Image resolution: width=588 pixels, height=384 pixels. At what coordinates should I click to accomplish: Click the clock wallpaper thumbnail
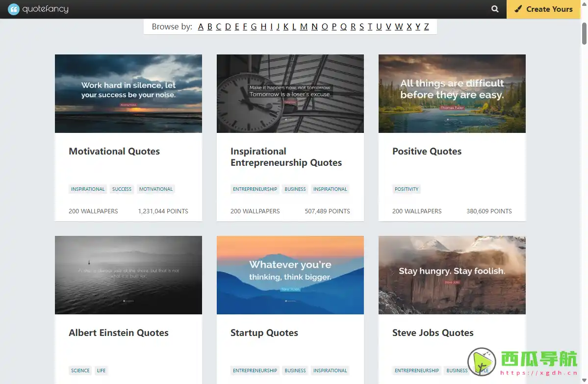tap(290, 94)
